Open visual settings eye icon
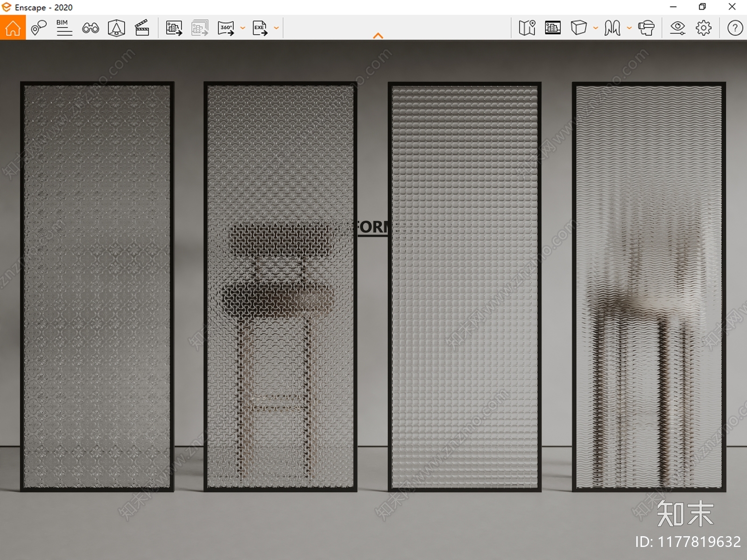747x560 pixels. [677, 28]
